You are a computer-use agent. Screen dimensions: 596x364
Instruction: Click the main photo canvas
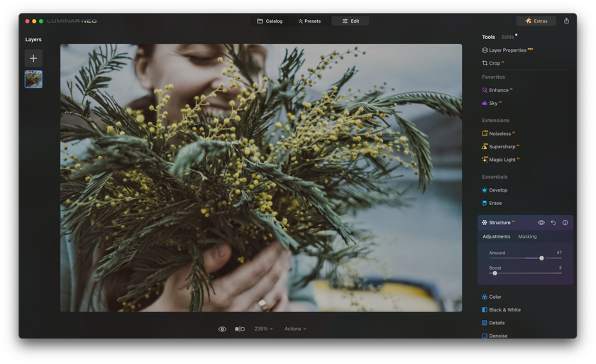coord(261,178)
